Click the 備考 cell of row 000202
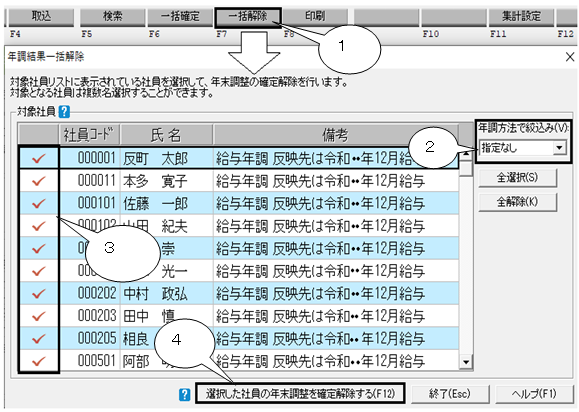The image size is (579, 412). tap(336, 293)
